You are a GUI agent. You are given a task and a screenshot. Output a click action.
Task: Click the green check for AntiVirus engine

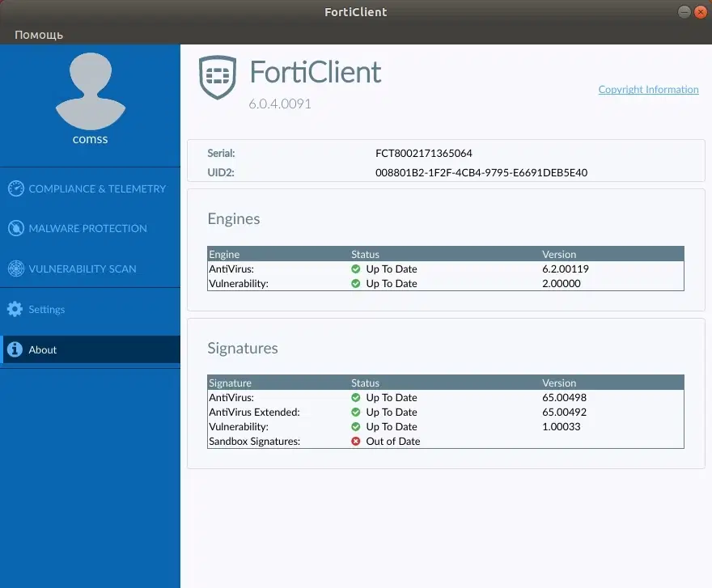pyautogui.click(x=355, y=269)
